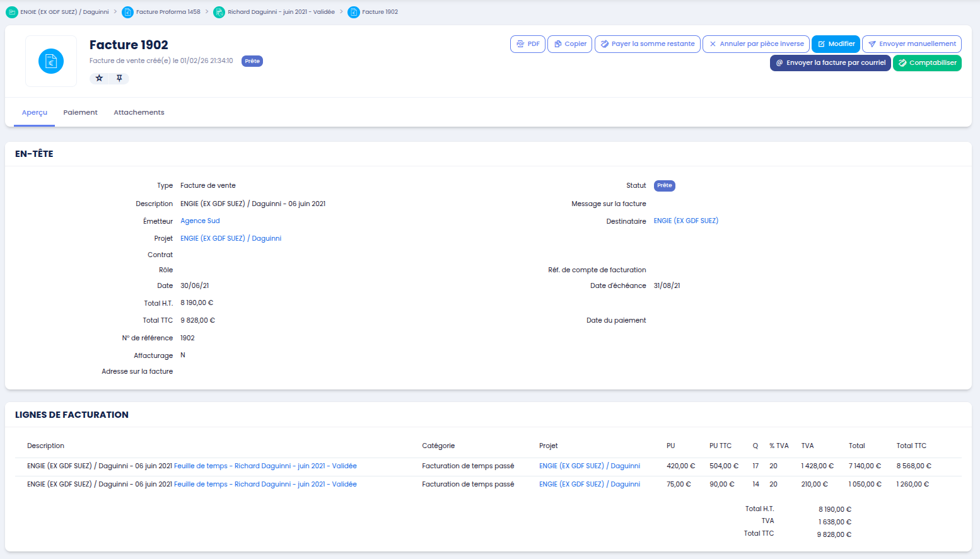This screenshot has width=980, height=559.
Task: Download the invoice as PDF
Action: click(527, 44)
